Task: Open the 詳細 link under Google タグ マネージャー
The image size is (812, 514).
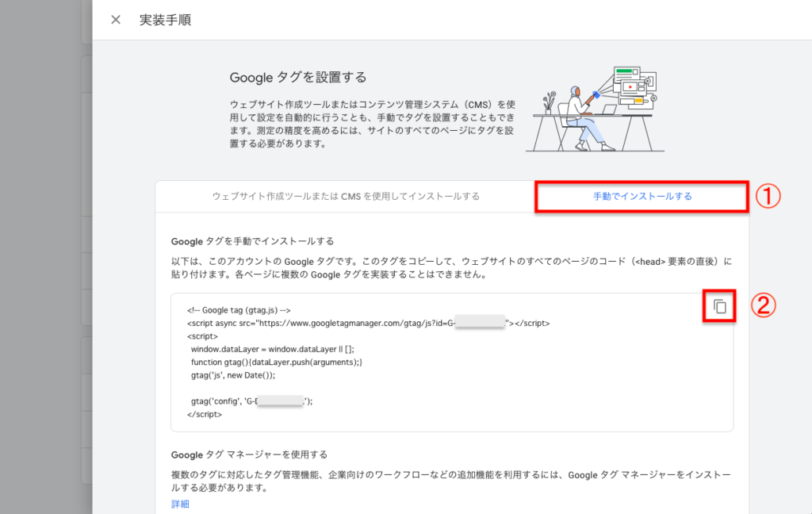Action: tap(180, 504)
